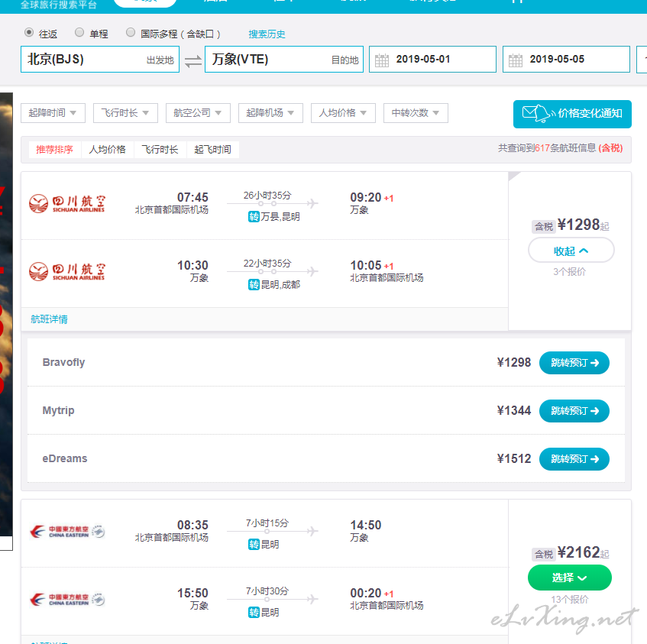Click transfer icon on the 7小时15分 flight
Viewport: 647px width, 644px height.
[x=254, y=545]
